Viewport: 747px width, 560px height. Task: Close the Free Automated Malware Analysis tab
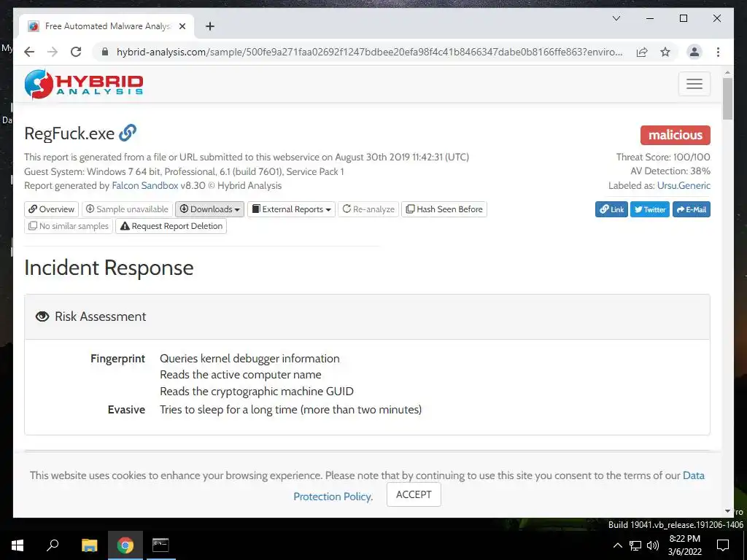(182, 26)
